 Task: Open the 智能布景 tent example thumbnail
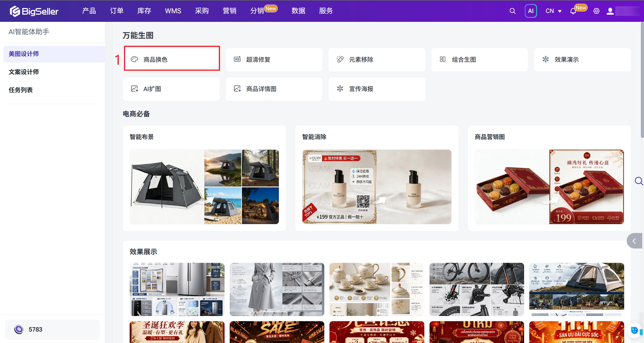[204, 187]
